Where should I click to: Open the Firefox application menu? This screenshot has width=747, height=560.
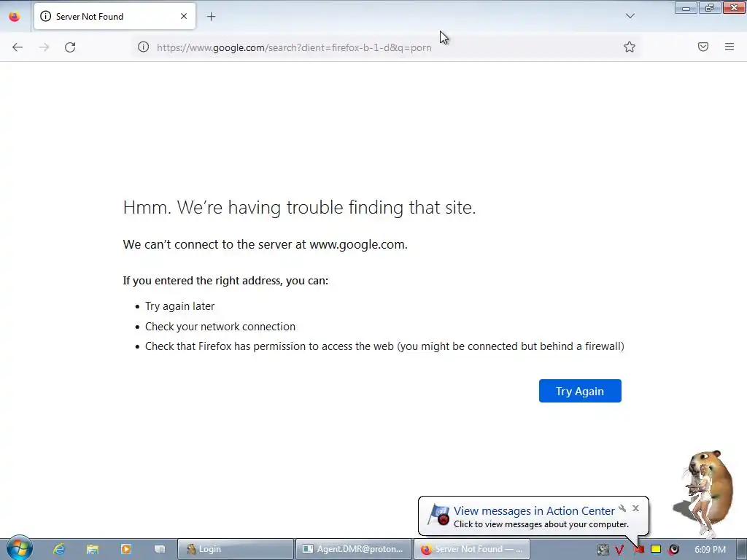[729, 47]
